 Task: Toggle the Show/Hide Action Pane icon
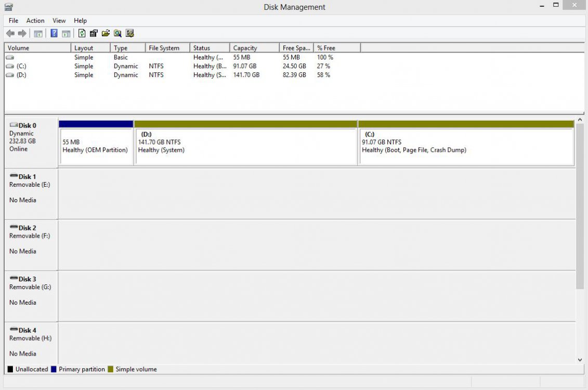click(66, 33)
